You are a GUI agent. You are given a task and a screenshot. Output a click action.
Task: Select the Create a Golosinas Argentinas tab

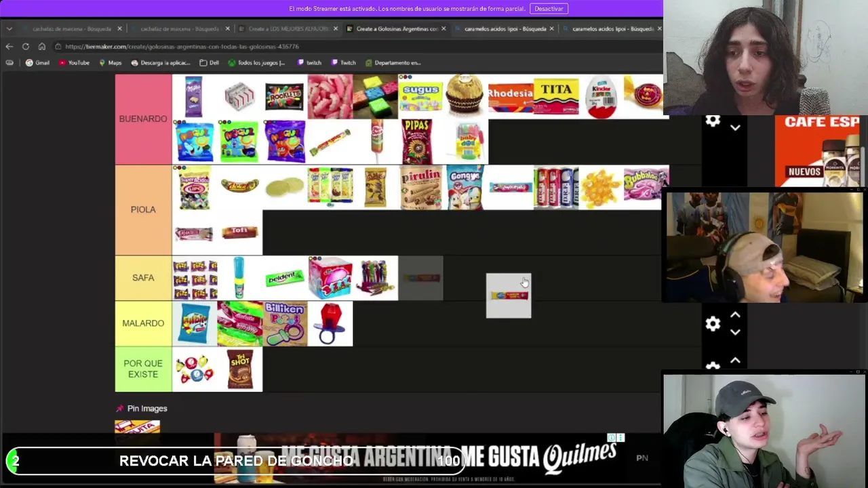(x=397, y=28)
